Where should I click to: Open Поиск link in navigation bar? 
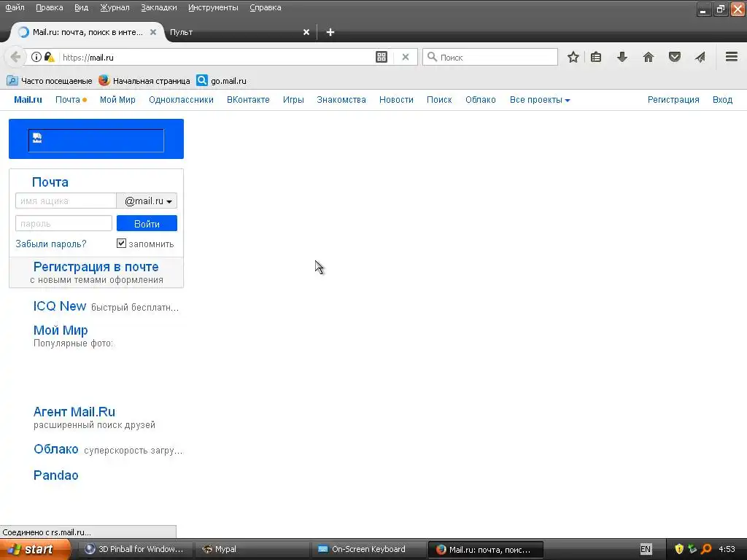tap(439, 100)
